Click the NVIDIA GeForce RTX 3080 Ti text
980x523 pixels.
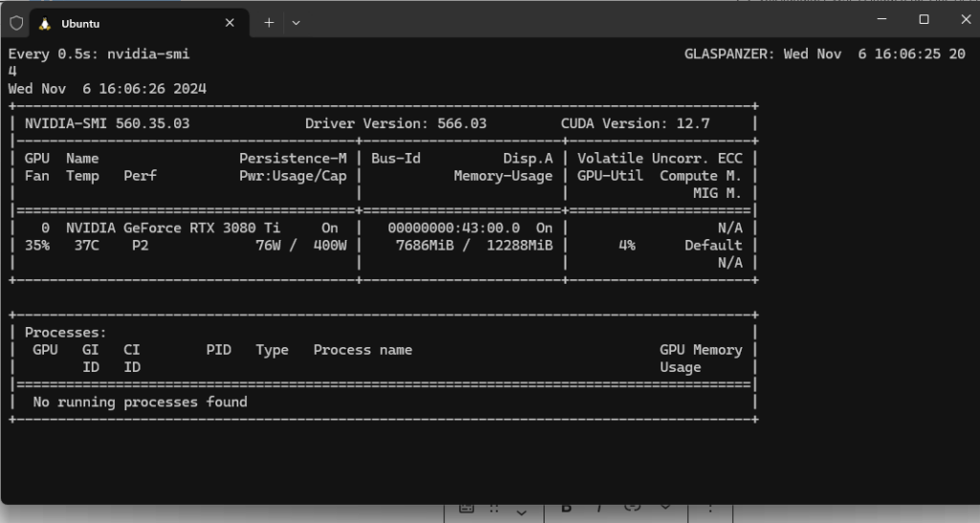(x=173, y=229)
